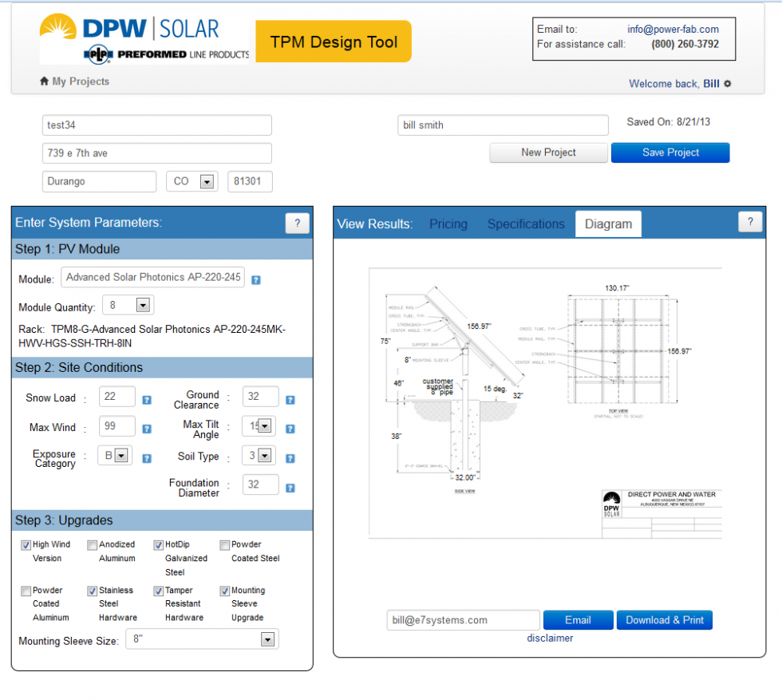782x700 pixels.
Task: Open Foundation Diameter help tooltip
Action: [x=290, y=487]
